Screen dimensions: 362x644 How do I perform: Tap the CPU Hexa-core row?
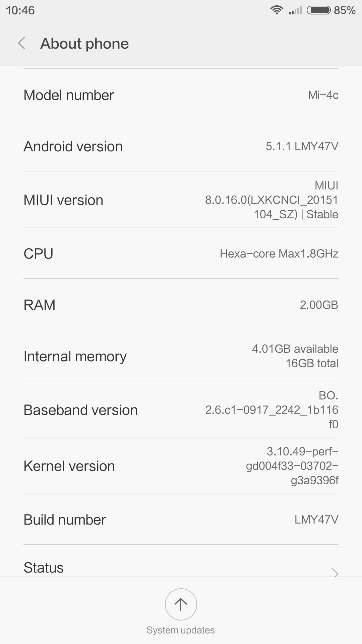click(181, 253)
